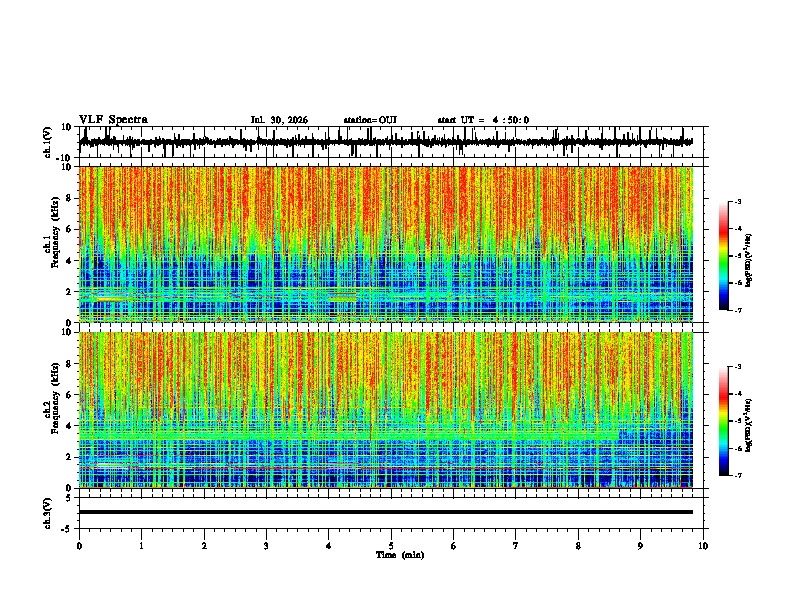Click the "5" tick on ch.3(V) axis
This screenshot has width=792, height=612.
coord(69,498)
